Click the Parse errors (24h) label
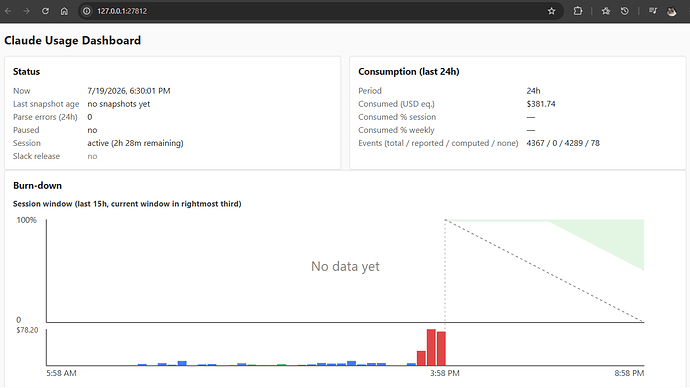Image resolution: width=690 pixels, height=388 pixels. [x=45, y=117]
